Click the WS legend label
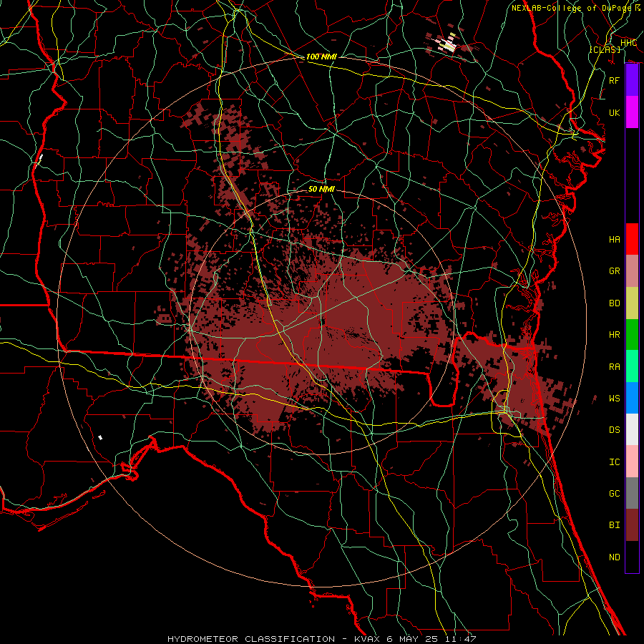Image resolution: width=644 pixels, height=644 pixels. click(614, 399)
